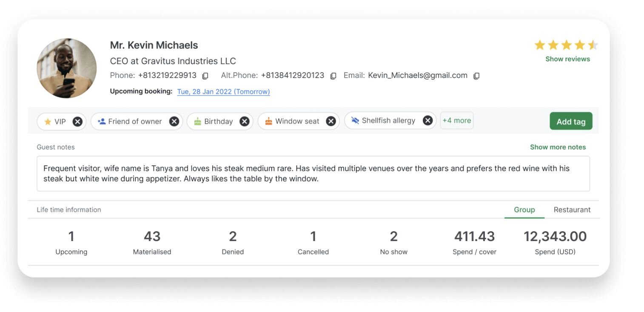Click the VIP star icon

[x=48, y=122]
